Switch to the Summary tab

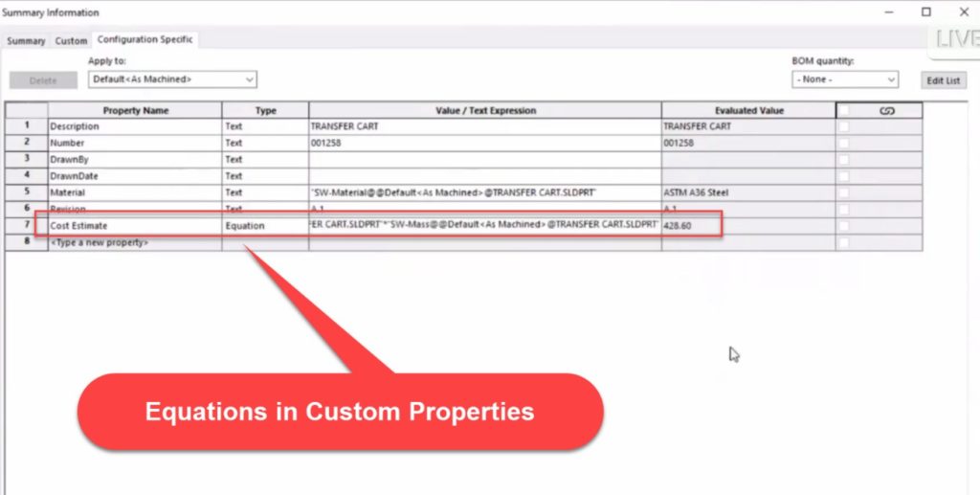click(26, 40)
